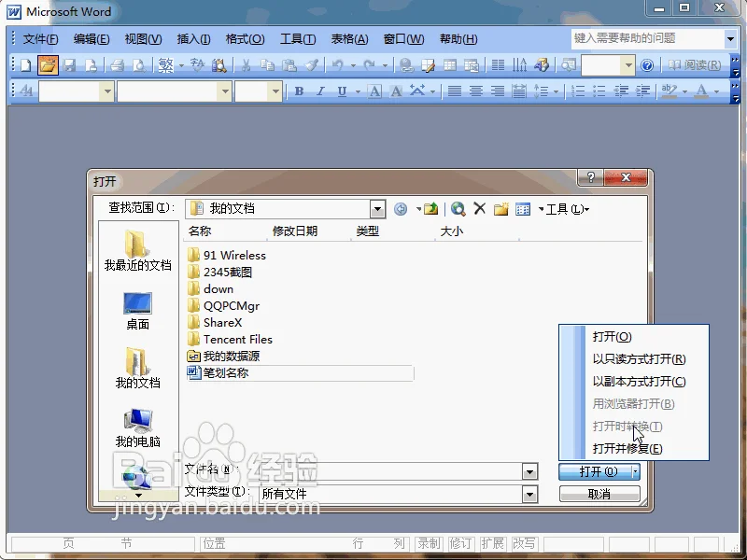Click the 修改日期 column header
This screenshot has height=560, width=747.
(295, 231)
